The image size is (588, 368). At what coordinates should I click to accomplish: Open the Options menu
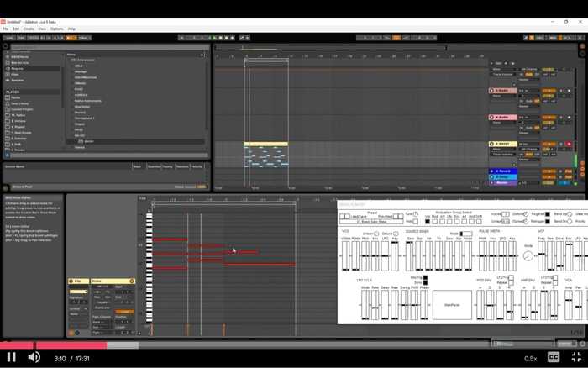pos(57,29)
